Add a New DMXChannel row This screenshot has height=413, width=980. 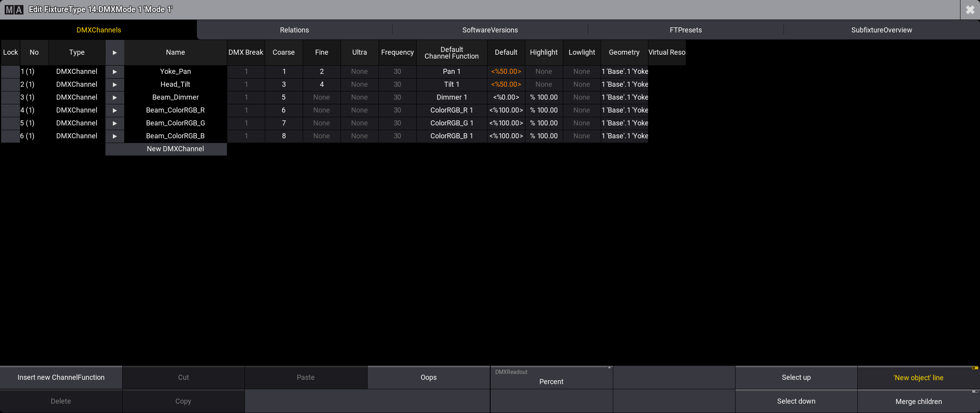click(175, 149)
